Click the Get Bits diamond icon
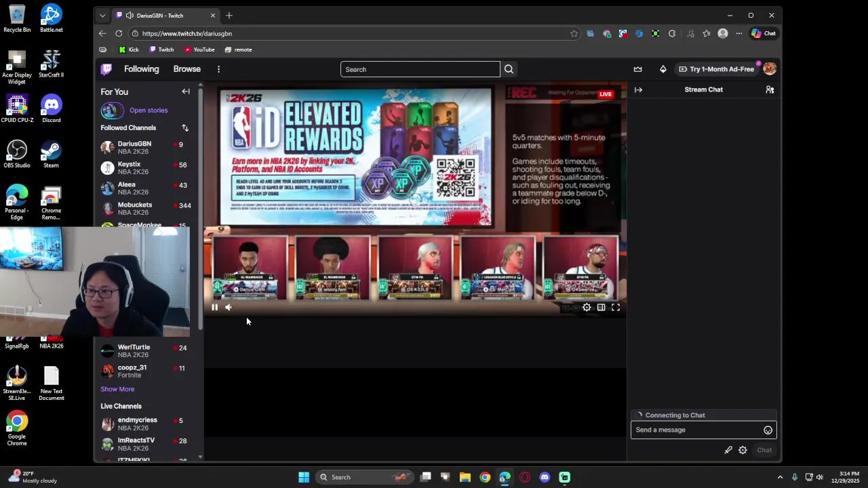Viewport: 868px width, 488px height. 663,69
